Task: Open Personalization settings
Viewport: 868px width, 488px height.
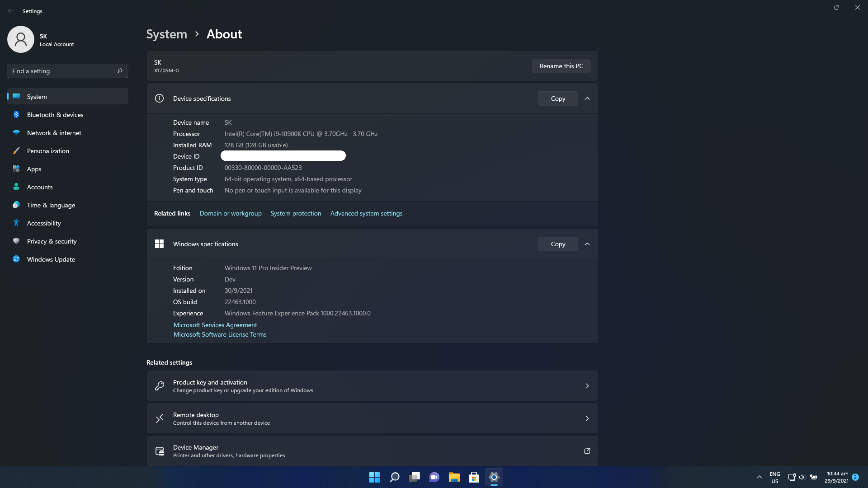Action: (68, 151)
